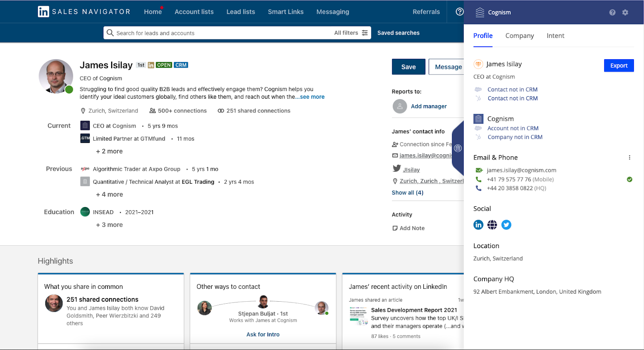Open Messaging menu item
This screenshot has height=350, width=644.
333,12
